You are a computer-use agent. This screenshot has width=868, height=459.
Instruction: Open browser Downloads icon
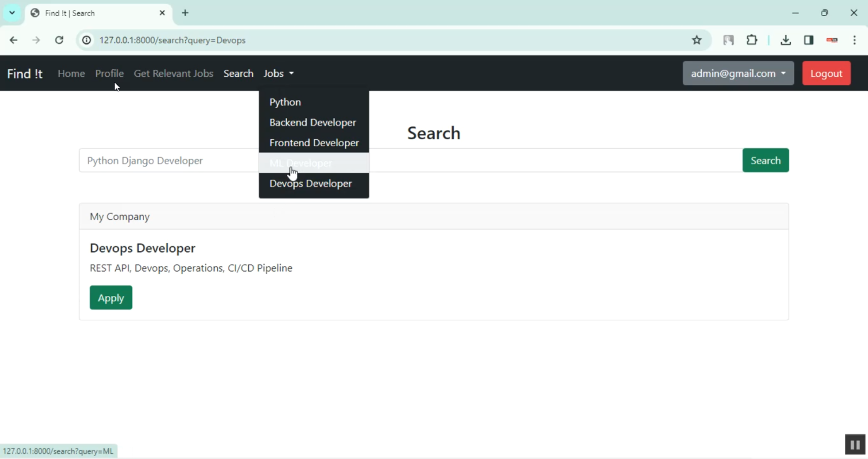click(785, 40)
